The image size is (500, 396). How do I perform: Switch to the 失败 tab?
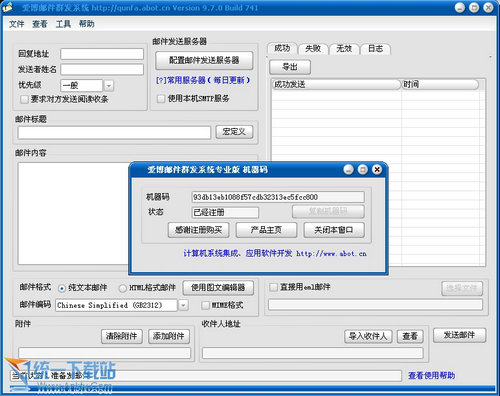coord(313,49)
